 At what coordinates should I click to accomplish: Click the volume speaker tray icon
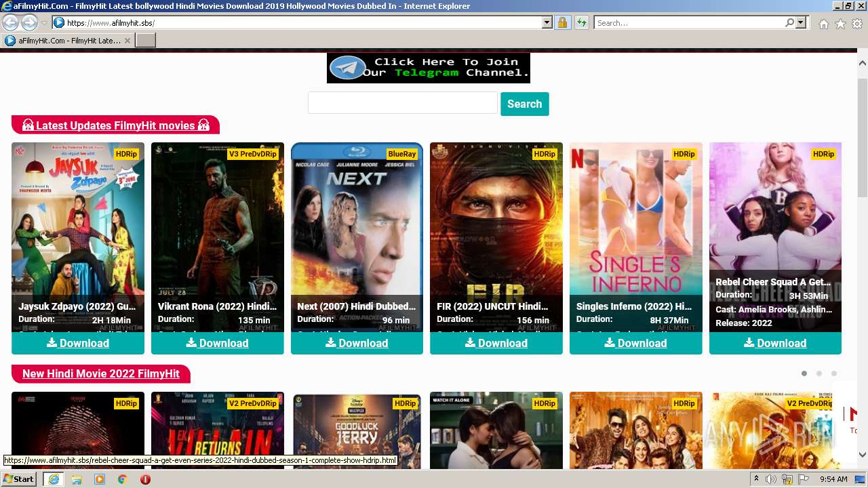click(x=771, y=479)
